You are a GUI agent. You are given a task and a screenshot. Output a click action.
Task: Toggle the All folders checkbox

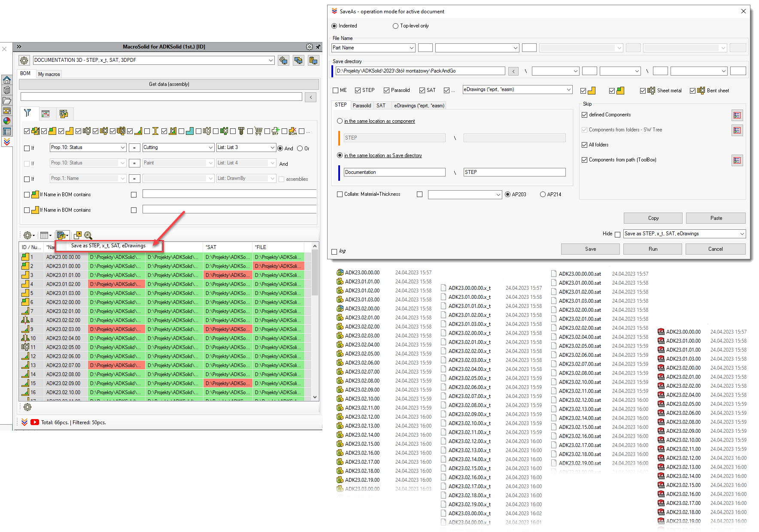tap(585, 145)
